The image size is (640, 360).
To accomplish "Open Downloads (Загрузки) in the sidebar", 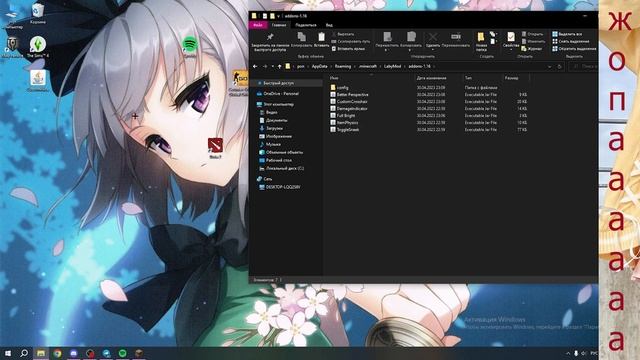I will (271, 128).
